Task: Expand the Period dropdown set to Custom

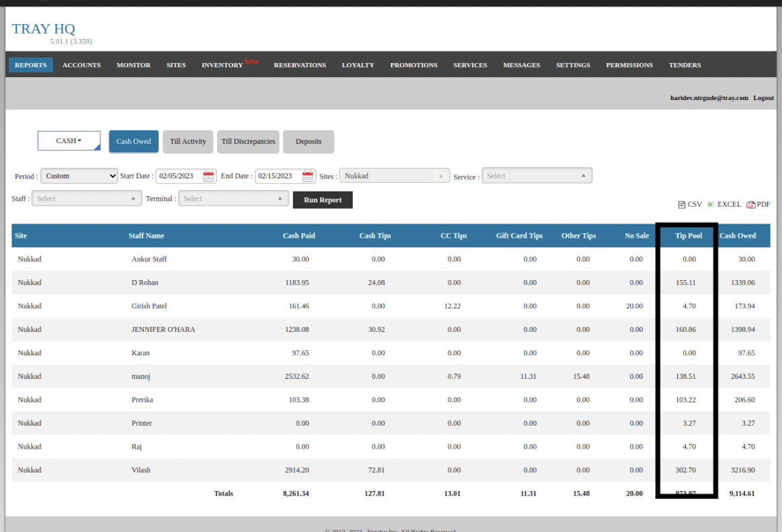Action: pos(79,176)
